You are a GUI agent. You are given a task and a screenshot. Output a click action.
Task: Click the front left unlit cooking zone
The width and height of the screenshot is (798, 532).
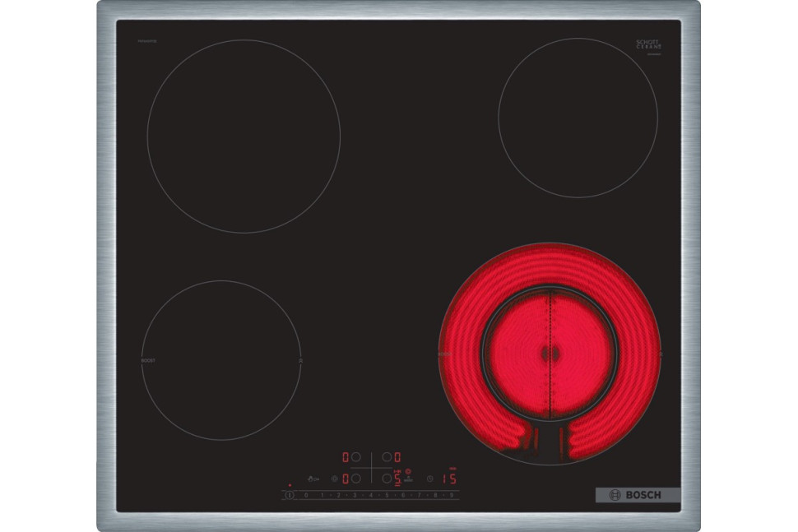(x=220, y=360)
